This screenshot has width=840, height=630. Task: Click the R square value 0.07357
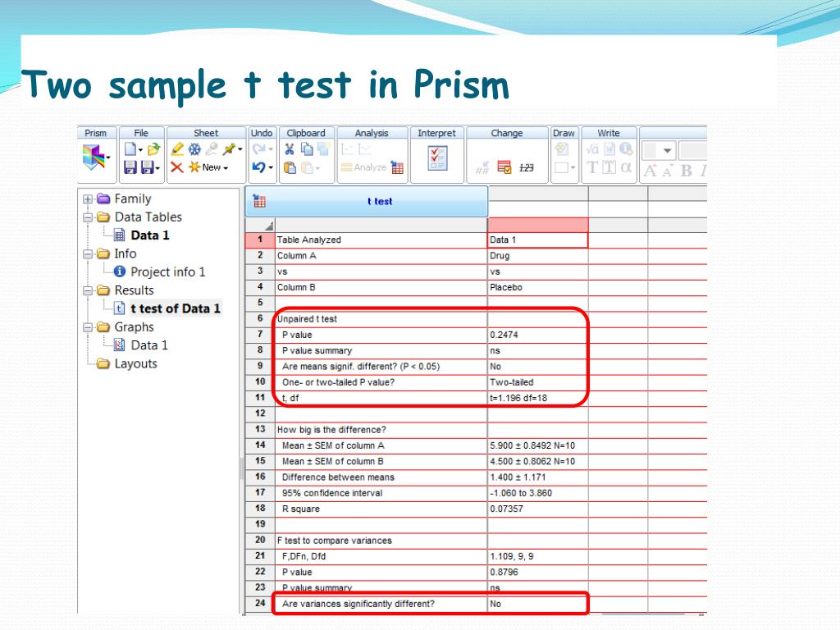click(x=538, y=509)
